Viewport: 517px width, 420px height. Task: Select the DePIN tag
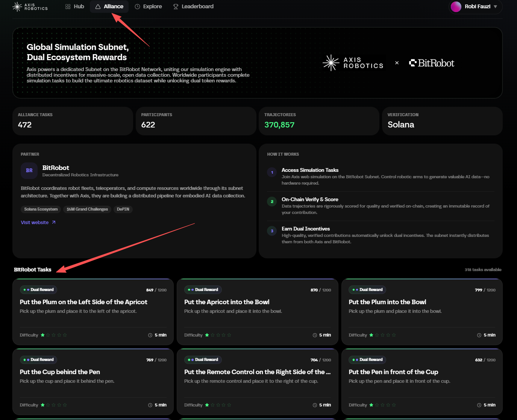pos(123,209)
